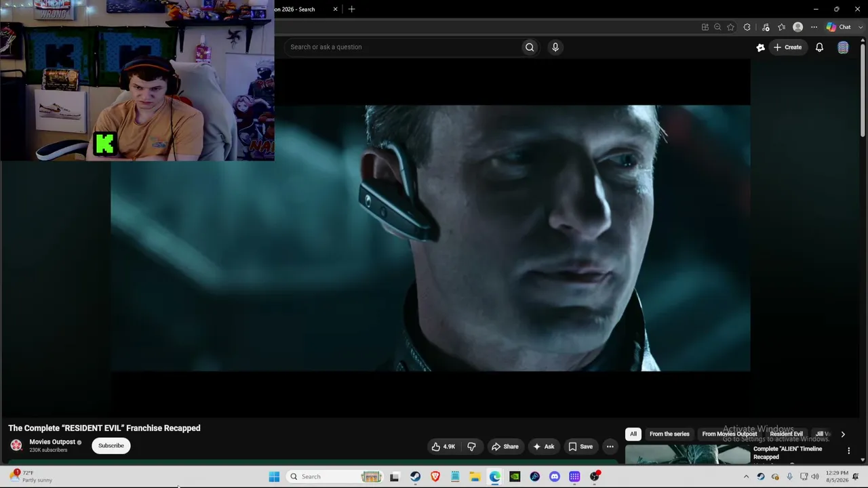Open the volume control in system tray

tap(815, 476)
